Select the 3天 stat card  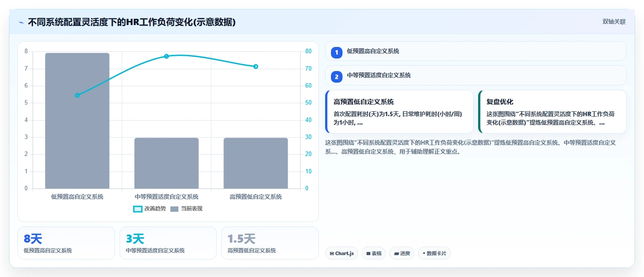coord(168,243)
